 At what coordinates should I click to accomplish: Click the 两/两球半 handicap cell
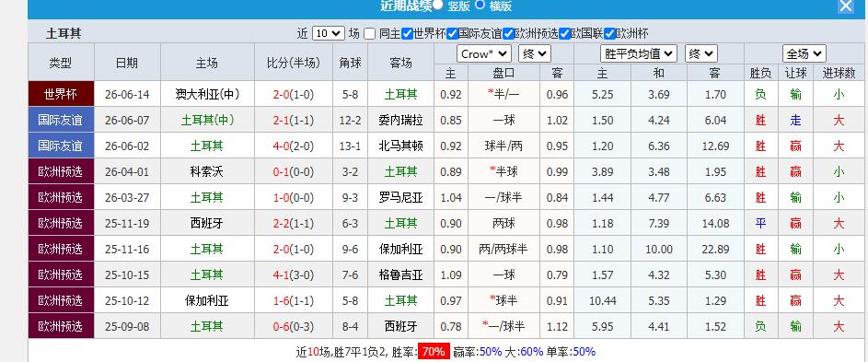(503, 250)
